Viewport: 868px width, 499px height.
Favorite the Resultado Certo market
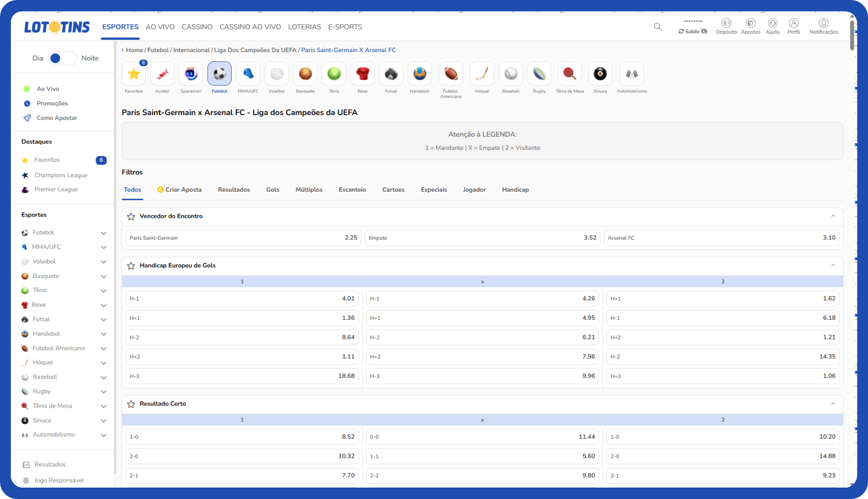coord(131,404)
